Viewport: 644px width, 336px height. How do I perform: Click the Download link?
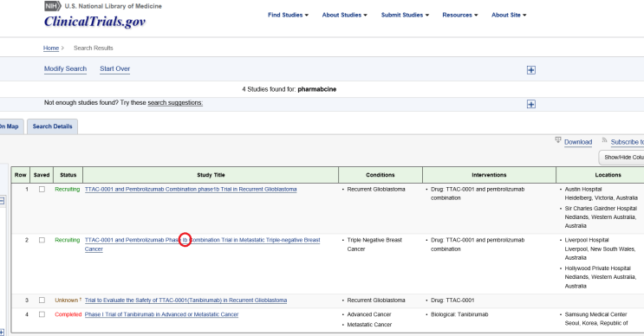(578, 142)
